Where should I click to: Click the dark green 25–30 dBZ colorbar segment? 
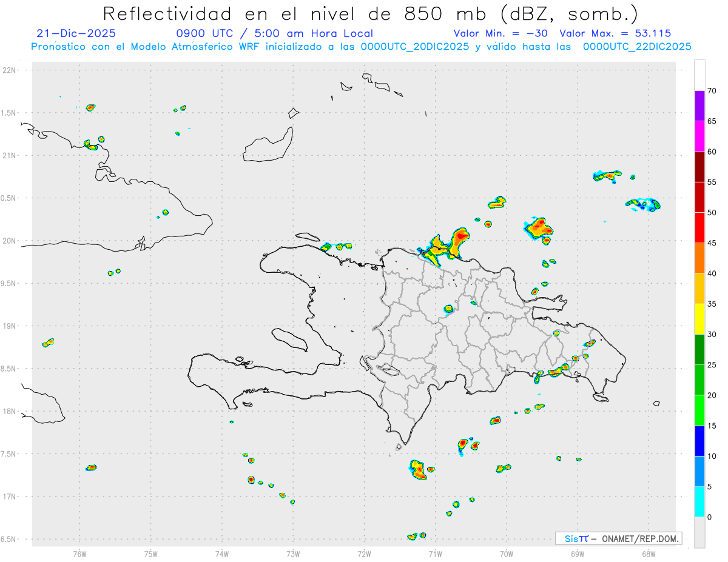(699, 350)
